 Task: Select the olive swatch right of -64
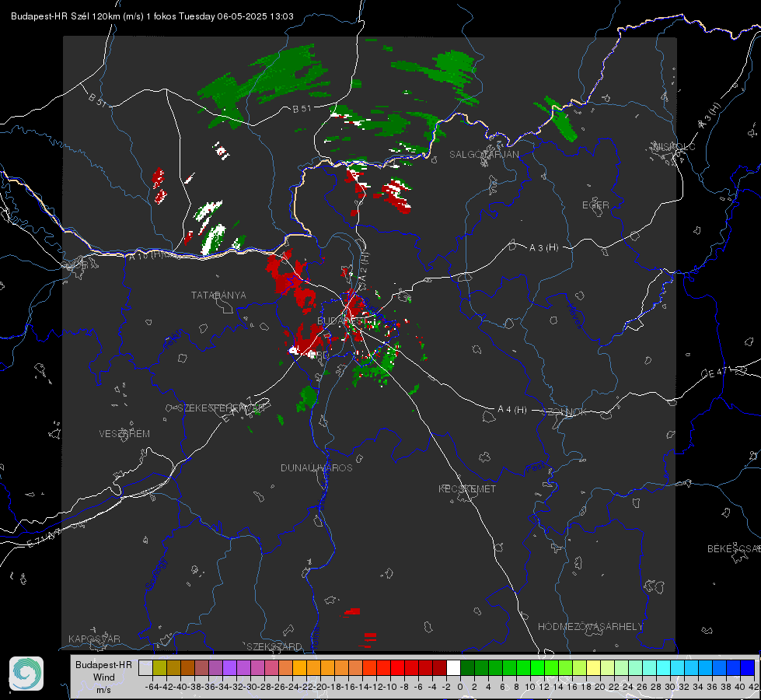[x=159, y=667]
